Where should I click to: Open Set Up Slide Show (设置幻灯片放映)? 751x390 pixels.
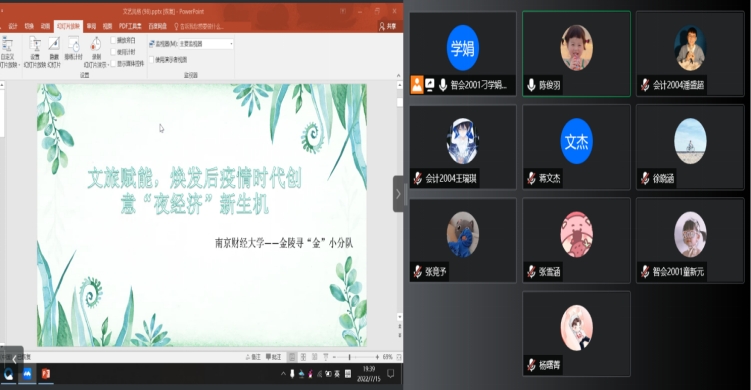click(x=35, y=52)
